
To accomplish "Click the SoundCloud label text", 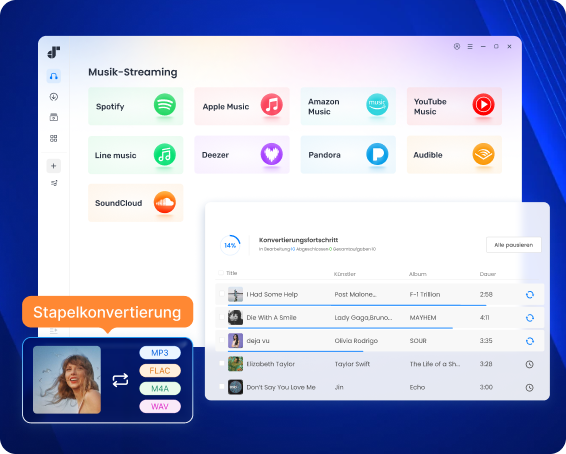I will point(118,203).
